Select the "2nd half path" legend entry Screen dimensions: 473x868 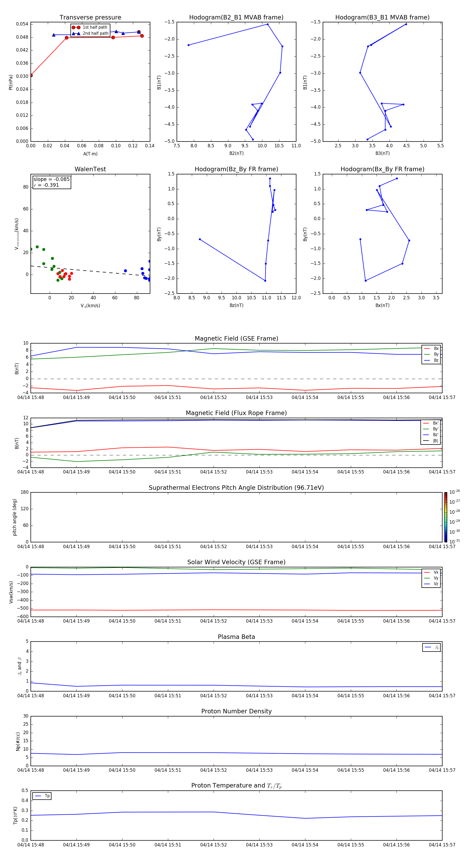(90, 33)
